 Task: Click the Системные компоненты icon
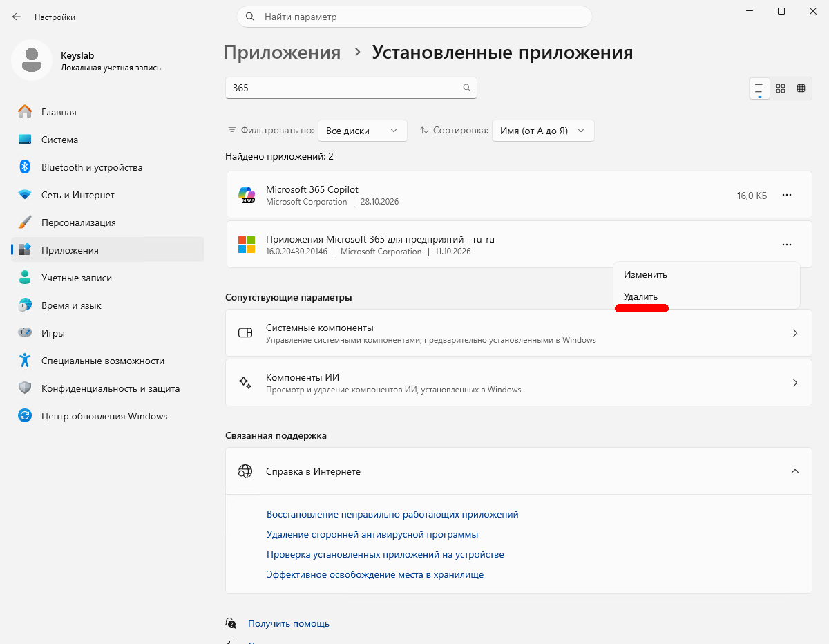pos(245,333)
